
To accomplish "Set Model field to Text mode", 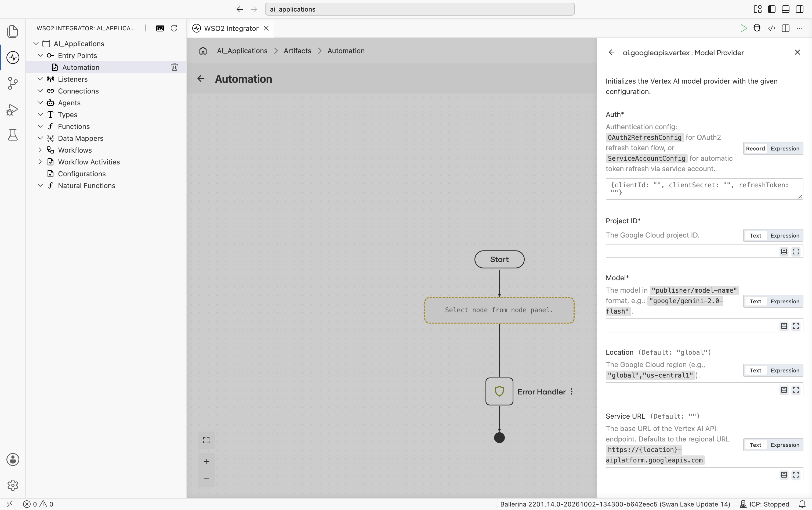I will (755, 301).
